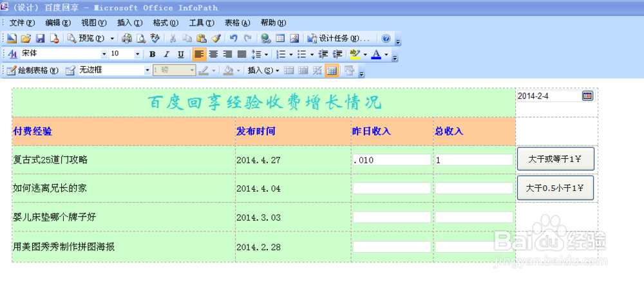Screen dimensions: 644x283
Task: Click the copy icon
Action: tap(187, 39)
